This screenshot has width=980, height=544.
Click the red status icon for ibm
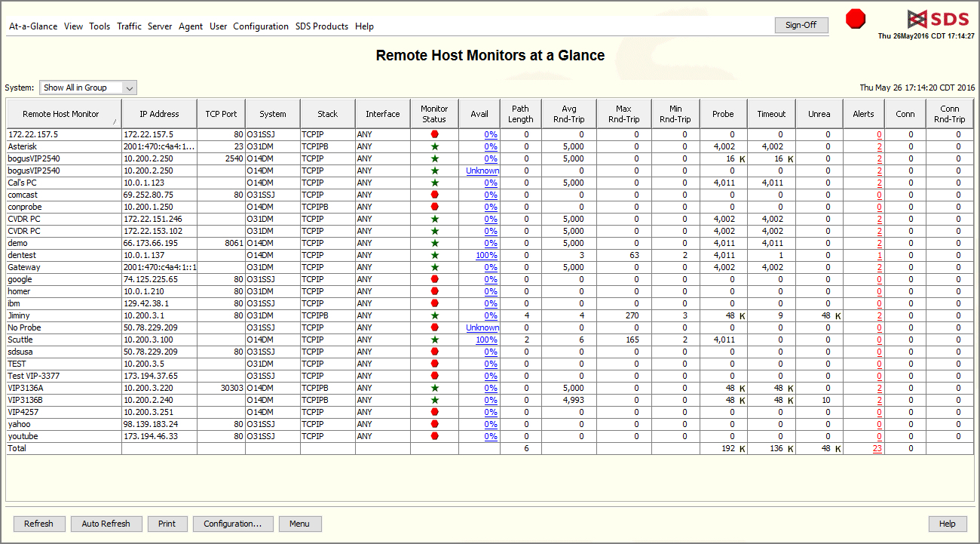pos(434,303)
